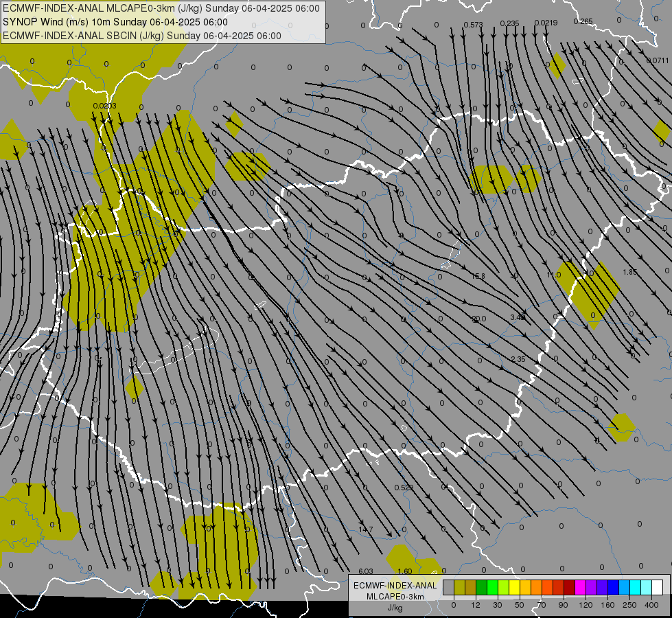Click the map value 0.523
Viewport: 672px width, 618px height.
pyautogui.click(x=404, y=488)
